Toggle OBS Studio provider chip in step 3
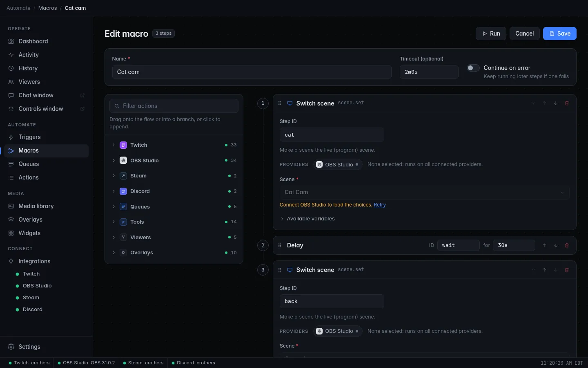588x368 pixels. pyautogui.click(x=338, y=331)
